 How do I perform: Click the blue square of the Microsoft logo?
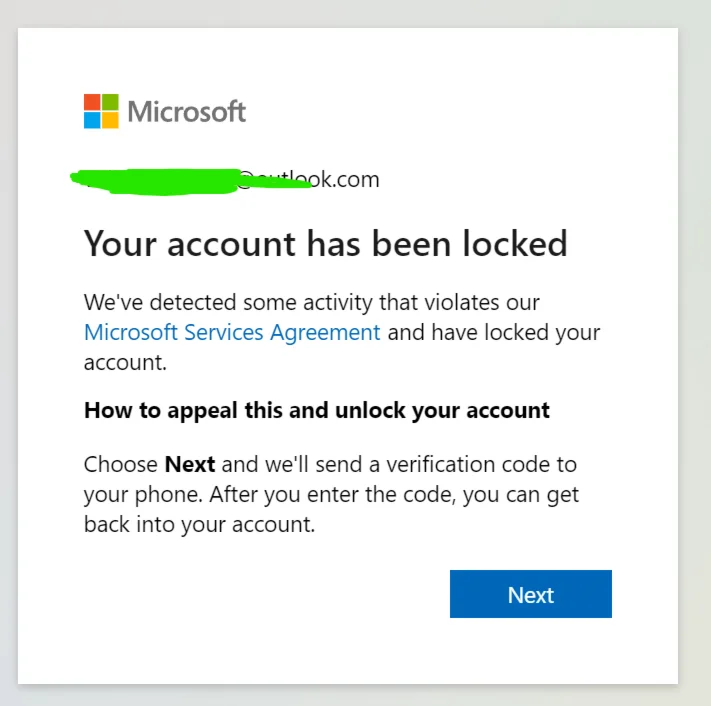click(x=92, y=120)
